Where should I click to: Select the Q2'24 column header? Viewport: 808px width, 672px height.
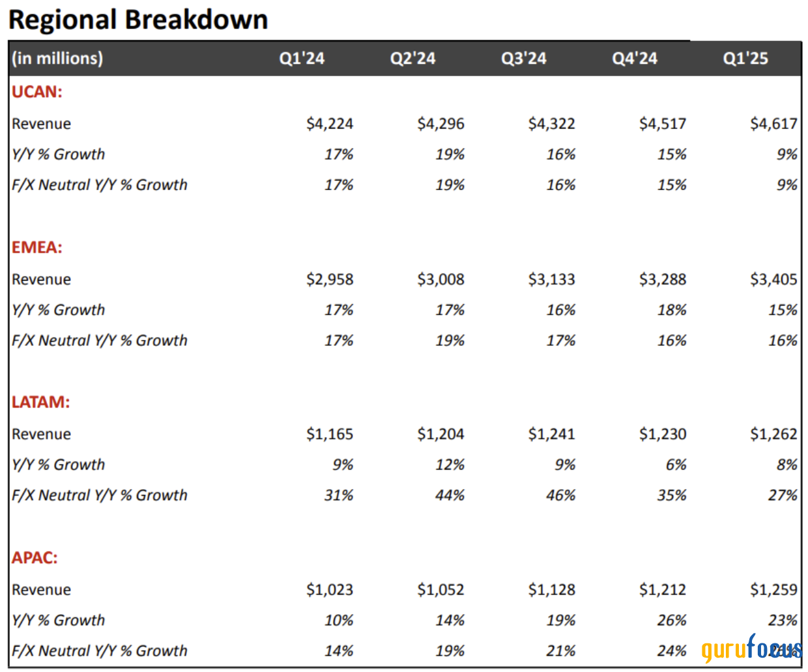point(412,59)
